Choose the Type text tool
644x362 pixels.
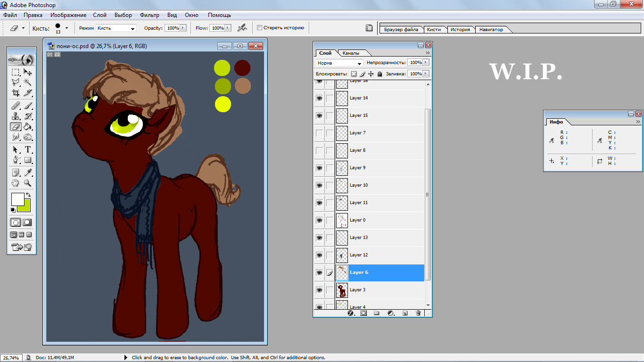click(28, 149)
